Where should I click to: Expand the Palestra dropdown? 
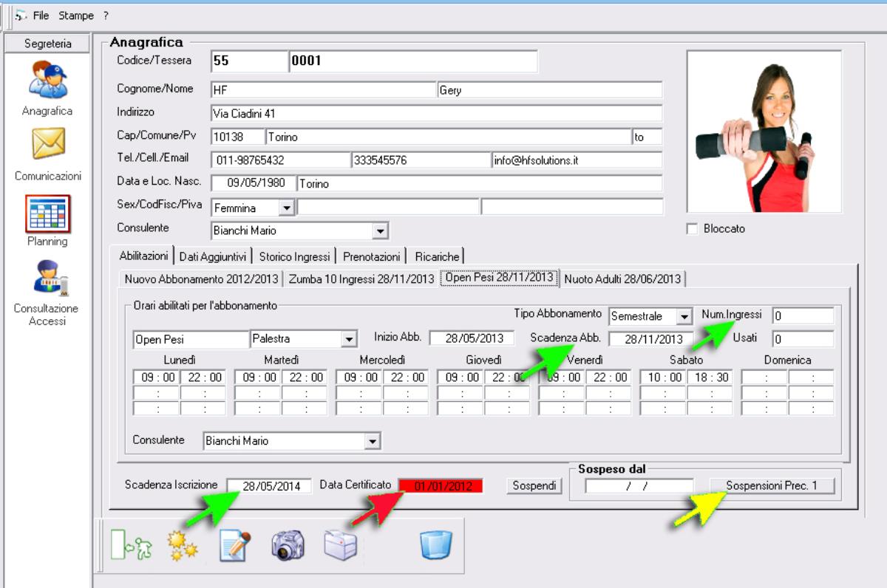[349, 339]
